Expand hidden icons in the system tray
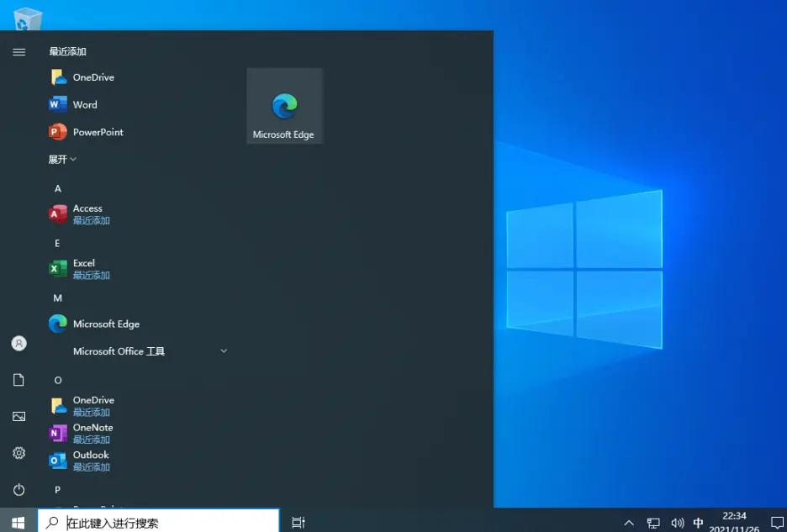Image resolution: width=787 pixels, height=532 pixels. pyautogui.click(x=628, y=522)
